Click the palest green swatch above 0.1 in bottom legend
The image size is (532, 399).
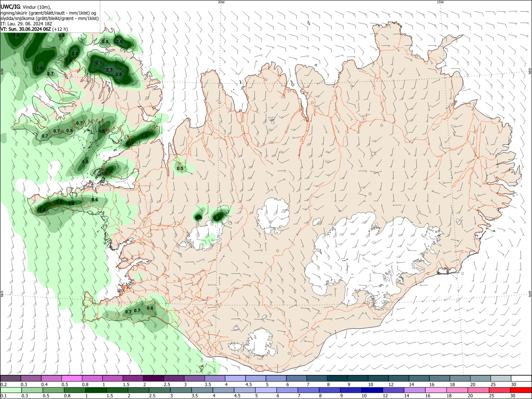tap(10, 390)
